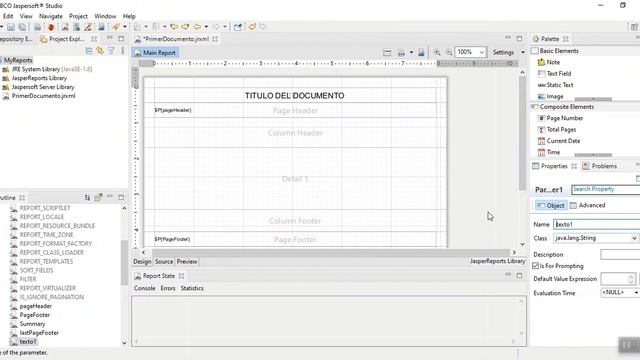Viewport: 640px width, 360px height.
Task: Switch to the Preview editor tab
Action: [x=187, y=262]
